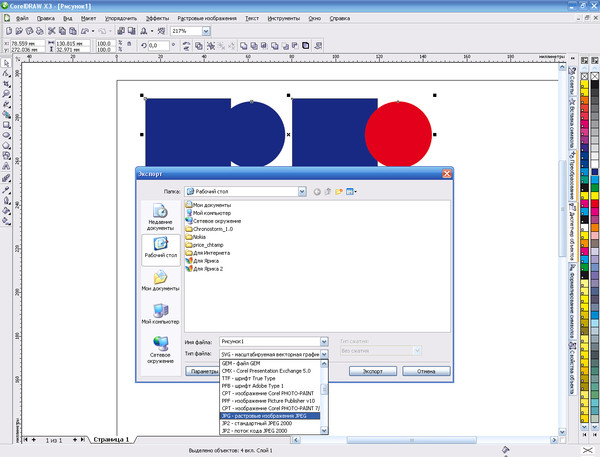
Task: Select the Eyedropper tool
Action: [6, 189]
